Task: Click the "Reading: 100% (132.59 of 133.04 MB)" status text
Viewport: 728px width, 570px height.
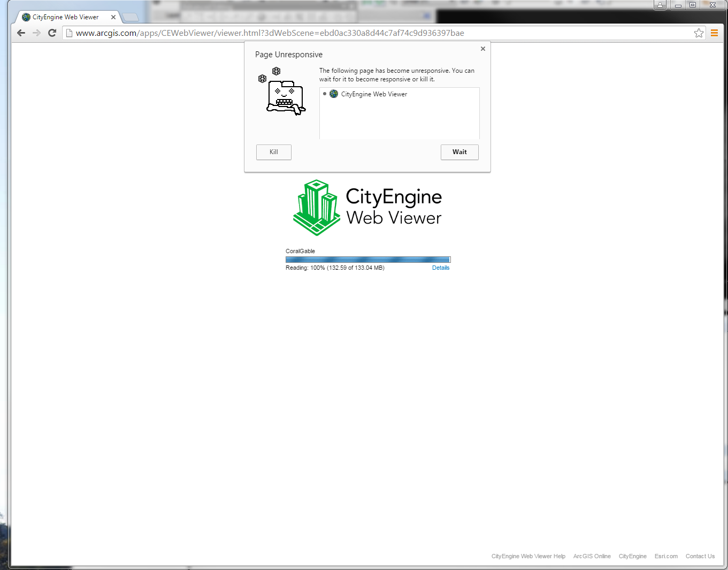Action: pos(335,268)
